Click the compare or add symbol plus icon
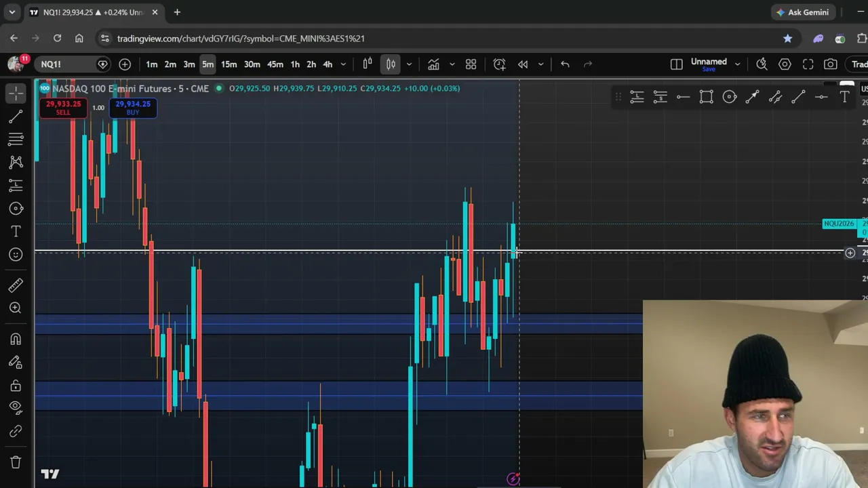This screenshot has width=868, height=488. (125, 64)
